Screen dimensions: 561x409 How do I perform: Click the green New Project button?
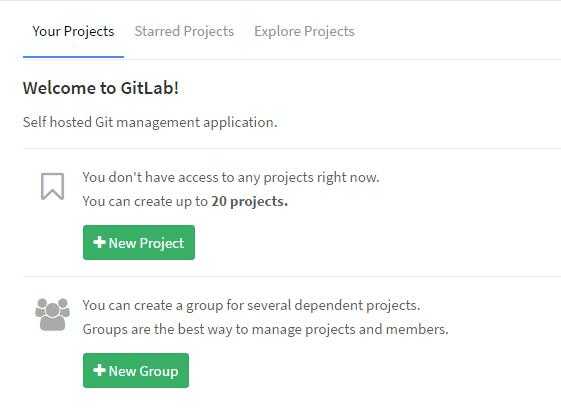pos(139,243)
